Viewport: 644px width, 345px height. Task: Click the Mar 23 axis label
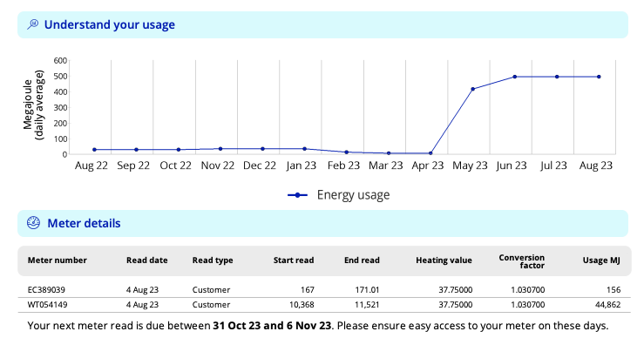click(x=386, y=166)
